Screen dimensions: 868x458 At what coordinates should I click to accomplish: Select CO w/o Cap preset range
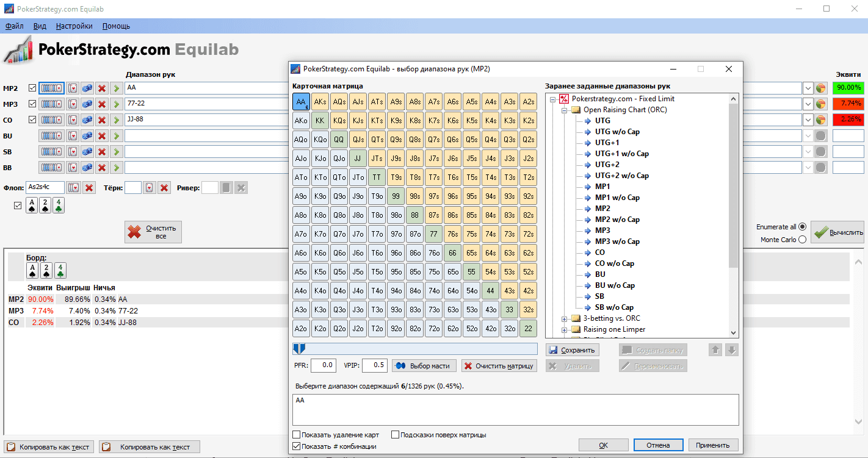614,263
